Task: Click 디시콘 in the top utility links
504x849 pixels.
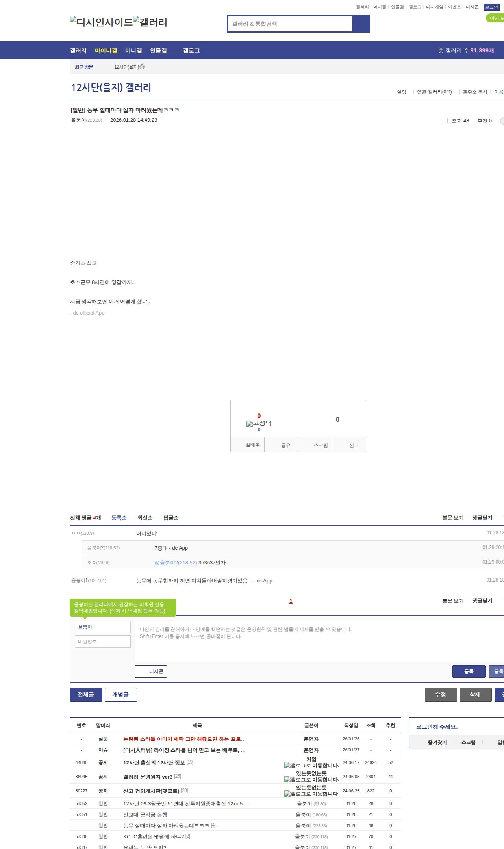Action: click(x=472, y=7)
